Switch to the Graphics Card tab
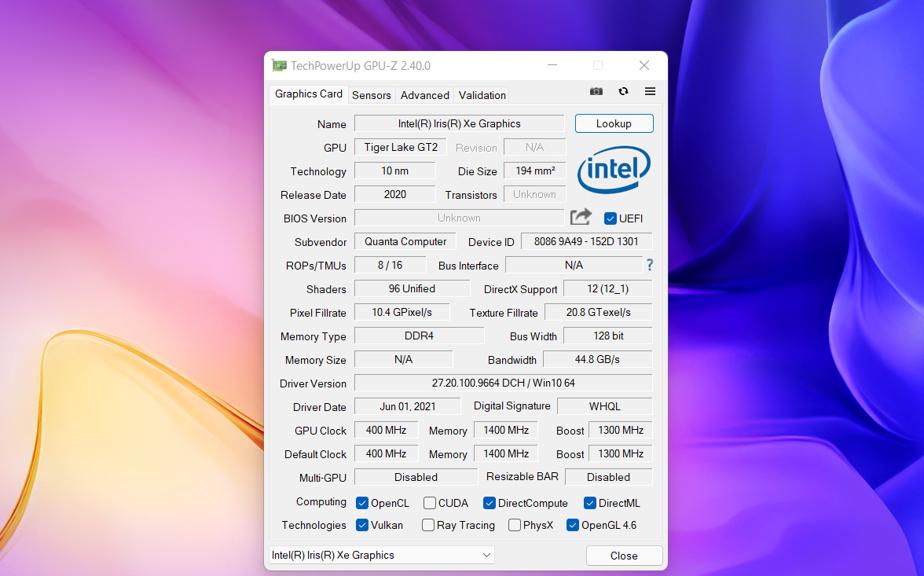 coord(308,94)
